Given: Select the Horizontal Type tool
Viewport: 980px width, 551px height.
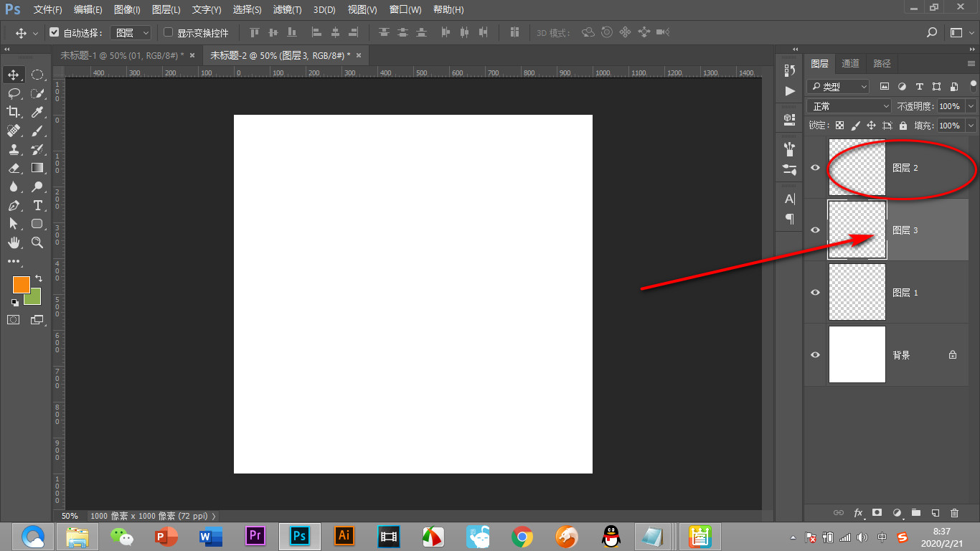Looking at the screenshot, I should [37, 205].
